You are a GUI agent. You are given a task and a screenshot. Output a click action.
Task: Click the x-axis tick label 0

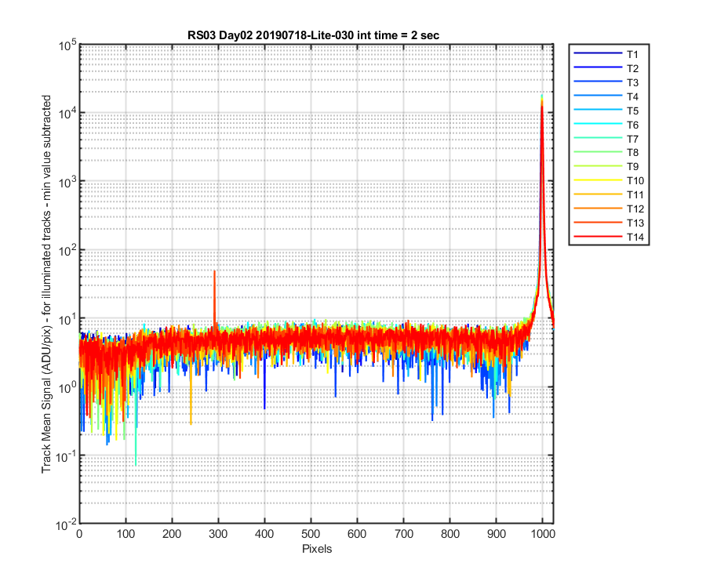[x=80, y=534]
